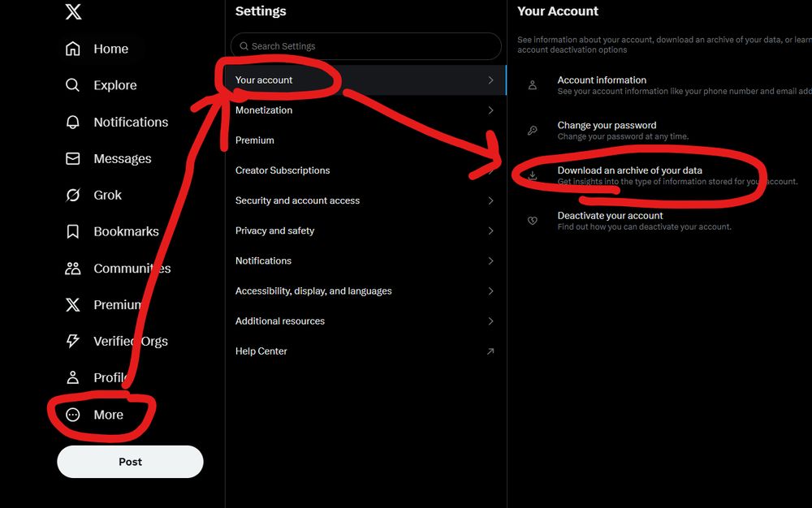Expand Additional resources chevron

point(490,321)
